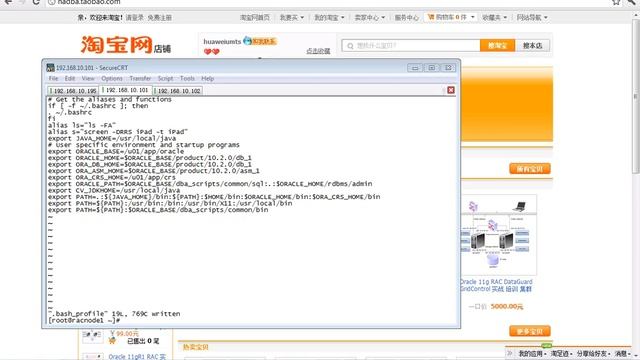This screenshot has height=360, width=640.
Task: Open the File menu in SecureCRT
Action: coord(53,78)
